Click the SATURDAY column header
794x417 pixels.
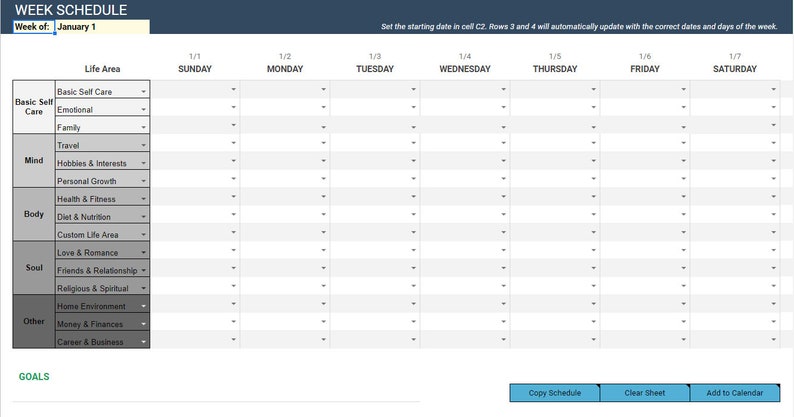click(x=735, y=69)
